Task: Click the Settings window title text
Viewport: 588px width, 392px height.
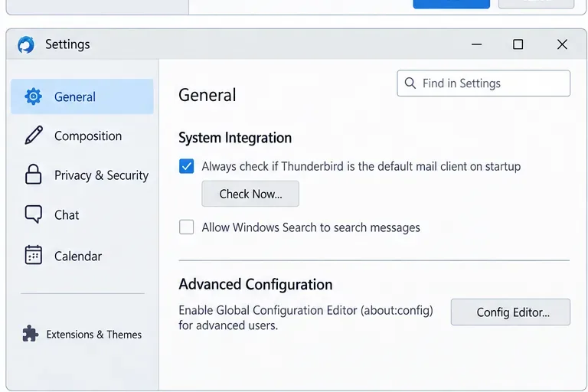Action: (x=67, y=44)
